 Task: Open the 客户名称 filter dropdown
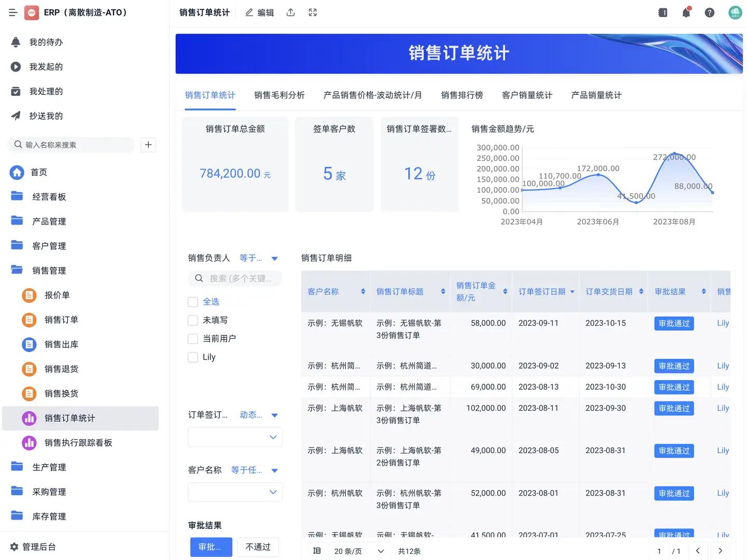pyautogui.click(x=234, y=492)
